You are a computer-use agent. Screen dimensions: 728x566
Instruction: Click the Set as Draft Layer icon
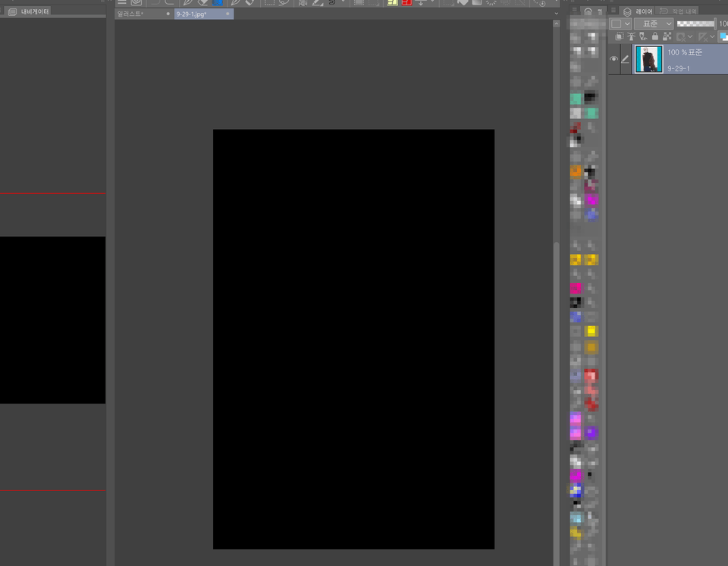click(x=642, y=36)
